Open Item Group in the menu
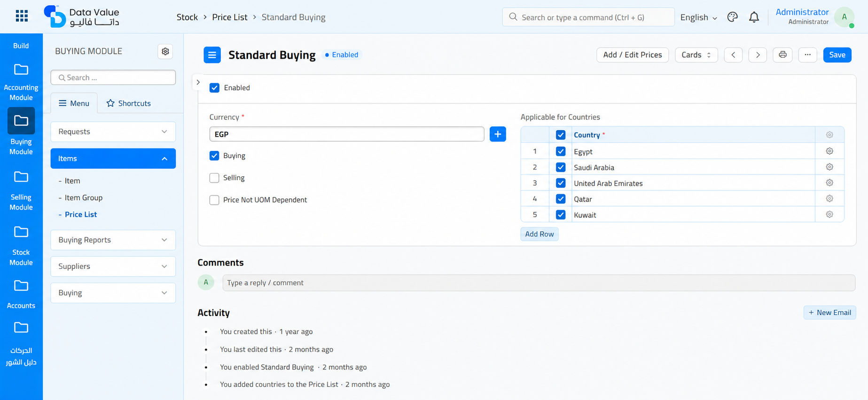Image resolution: width=868 pixels, height=400 pixels. click(x=84, y=197)
